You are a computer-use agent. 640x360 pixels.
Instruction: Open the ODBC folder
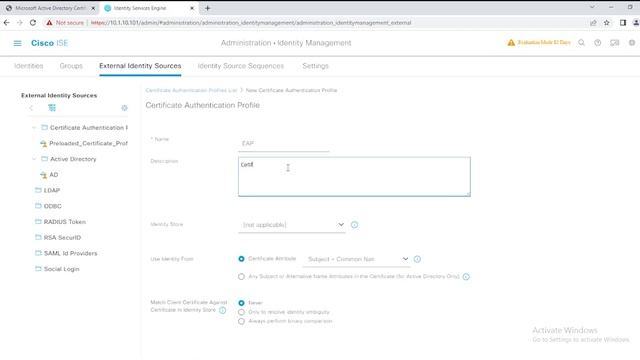52,206
